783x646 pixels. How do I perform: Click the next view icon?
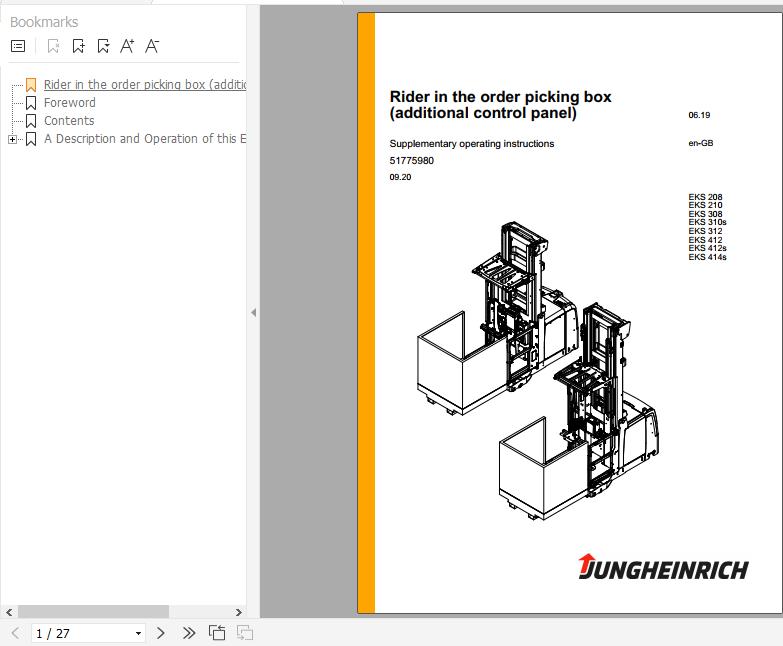coord(245,633)
